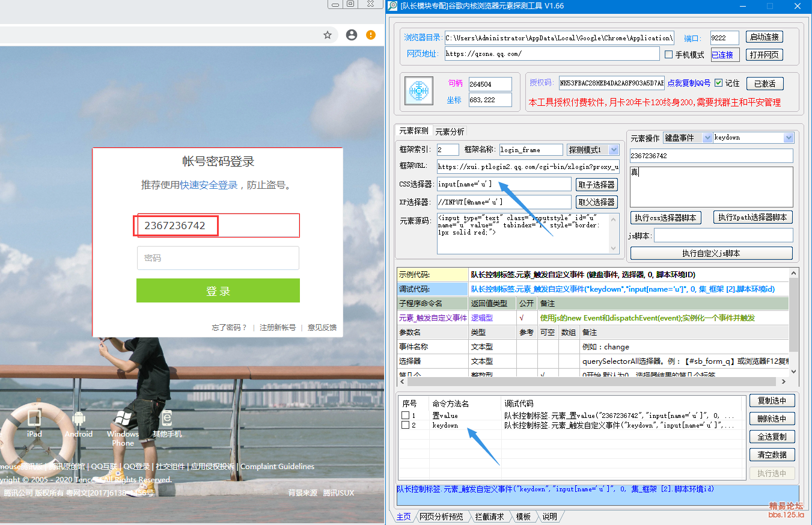
Task: Click the 已激活 button
Action: pyautogui.click(x=765, y=84)
